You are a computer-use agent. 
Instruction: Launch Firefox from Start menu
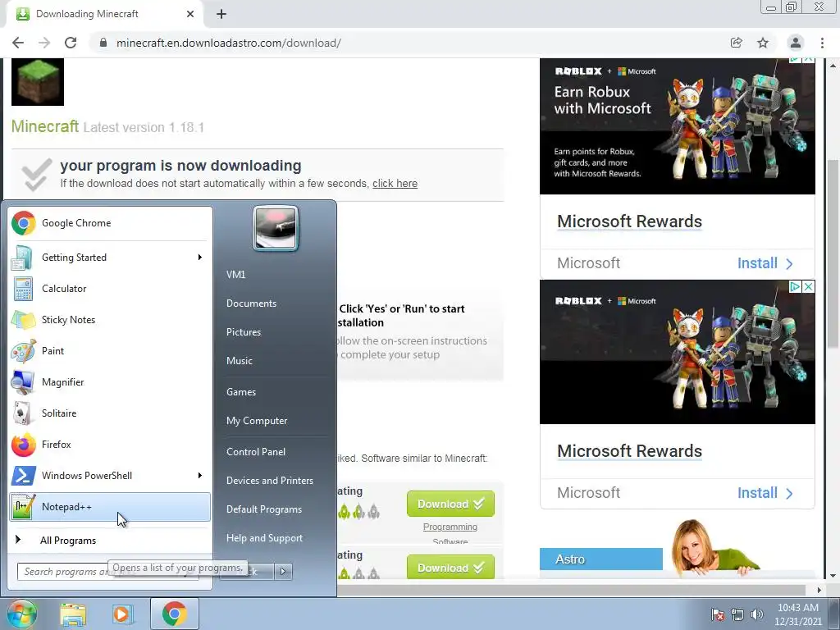pos(110,444)
